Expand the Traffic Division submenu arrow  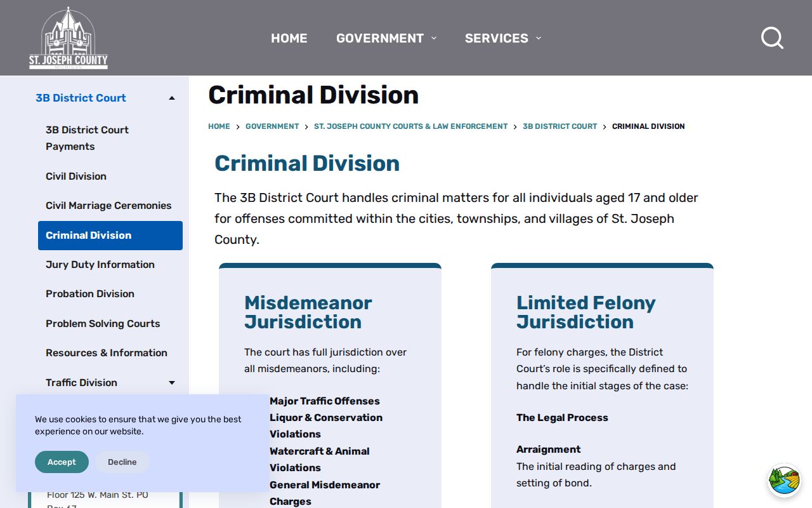coord(172,383)
